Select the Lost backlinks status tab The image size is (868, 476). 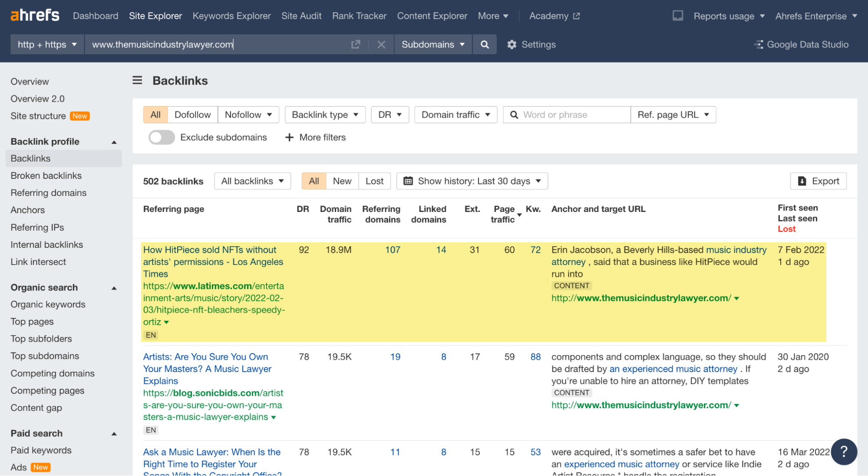374,181
